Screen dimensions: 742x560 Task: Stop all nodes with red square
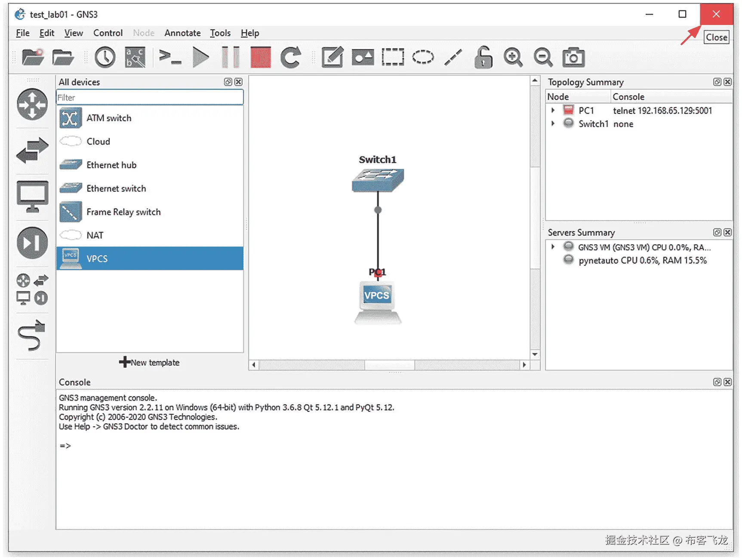[261, 57]
